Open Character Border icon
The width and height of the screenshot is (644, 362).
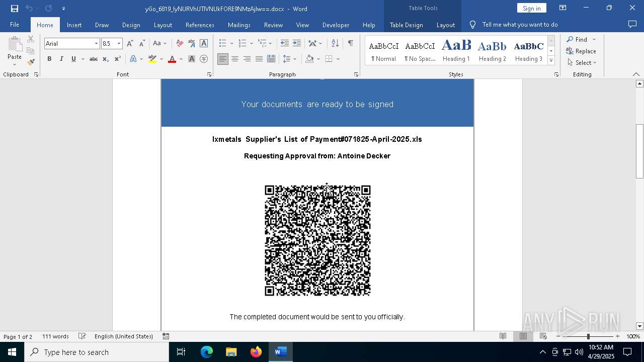pos(204,44)
